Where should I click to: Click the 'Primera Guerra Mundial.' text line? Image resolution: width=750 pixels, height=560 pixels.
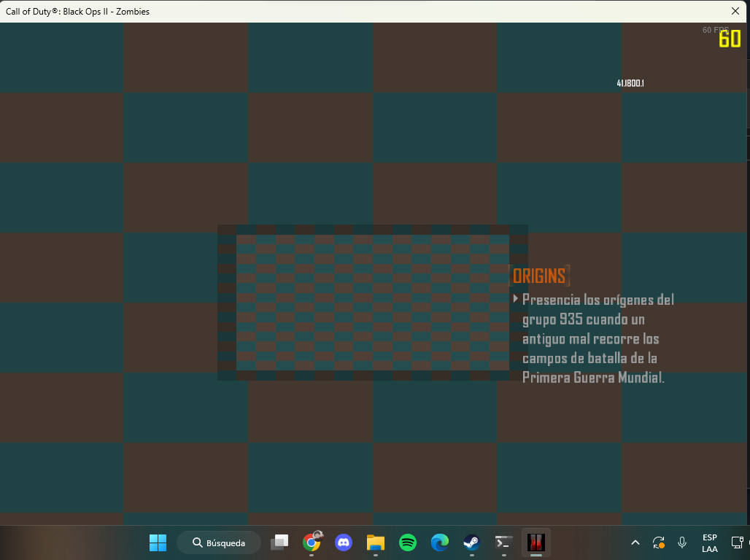tap(593, 377)
